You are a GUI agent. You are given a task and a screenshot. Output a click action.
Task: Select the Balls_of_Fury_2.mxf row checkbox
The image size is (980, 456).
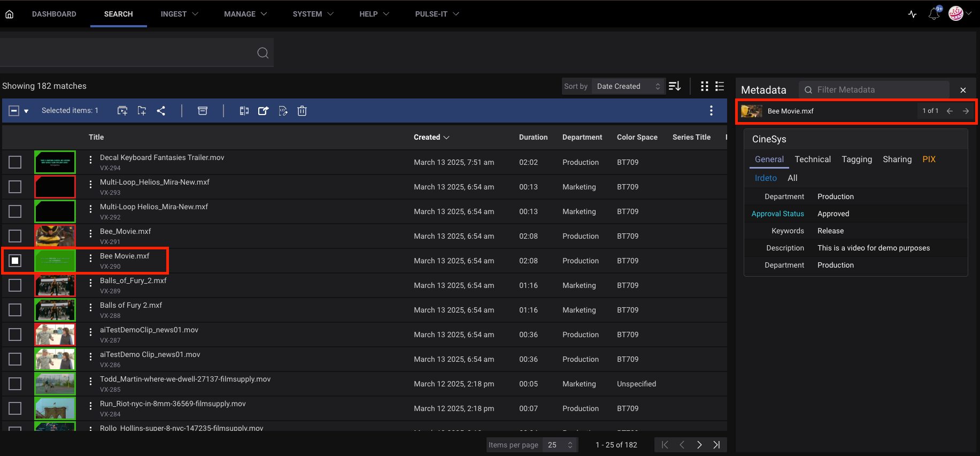point(15,285)
